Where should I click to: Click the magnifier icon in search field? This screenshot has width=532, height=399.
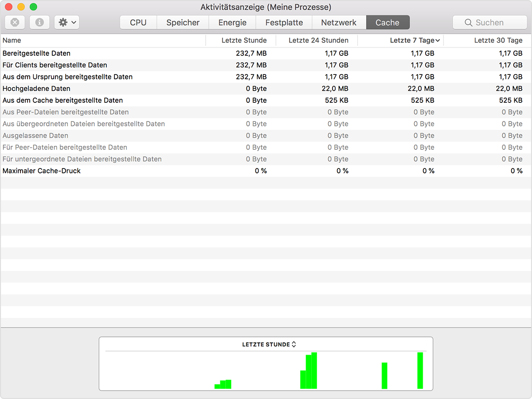pyautogui.click(x=468, y=23)
